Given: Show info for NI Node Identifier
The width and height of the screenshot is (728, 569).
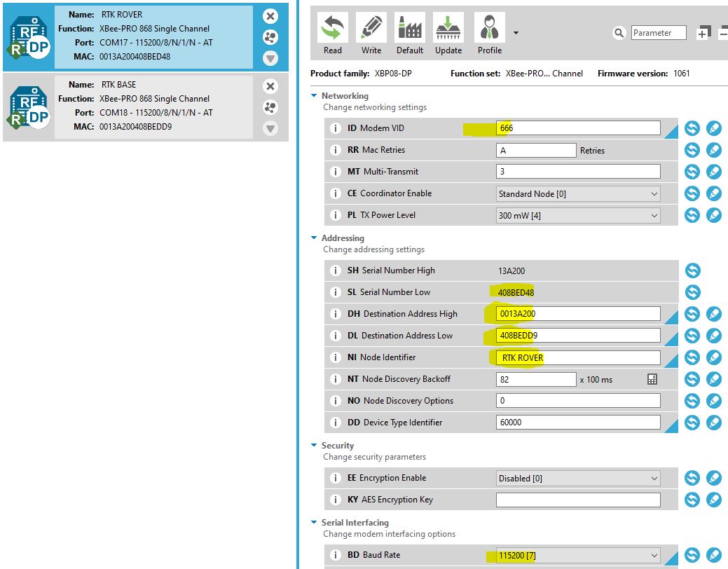Looking at the screenshot, I should (x=335, y=357).
